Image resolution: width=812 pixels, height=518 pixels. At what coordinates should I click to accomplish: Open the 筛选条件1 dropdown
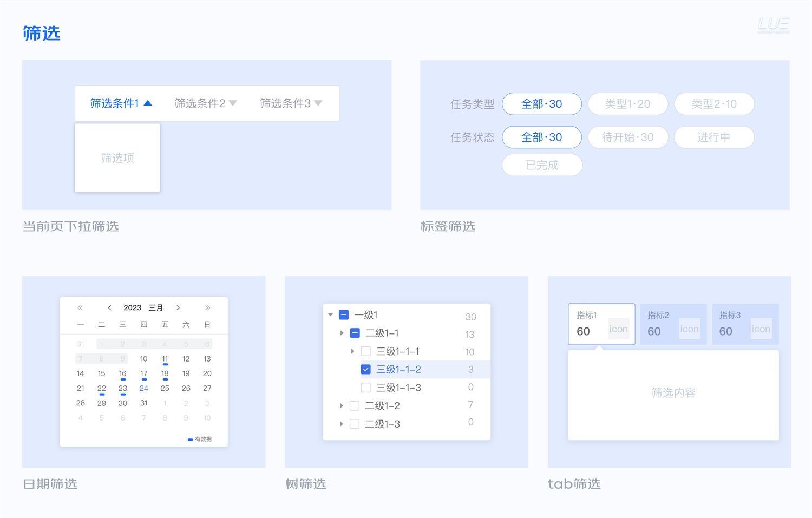click(121, 103)
